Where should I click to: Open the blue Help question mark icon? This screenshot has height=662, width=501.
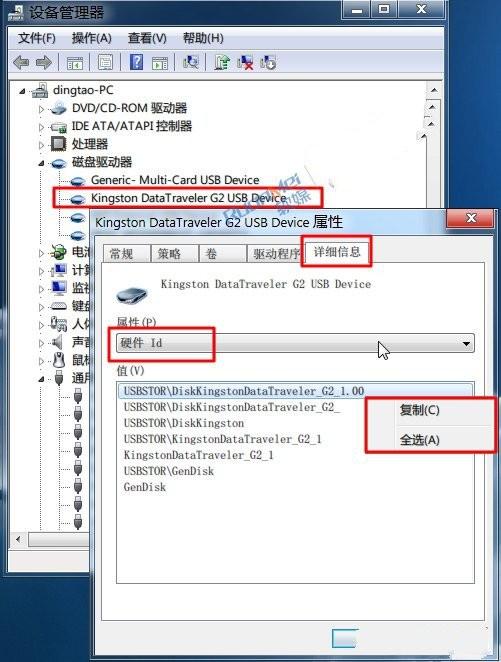pos(136,62)
